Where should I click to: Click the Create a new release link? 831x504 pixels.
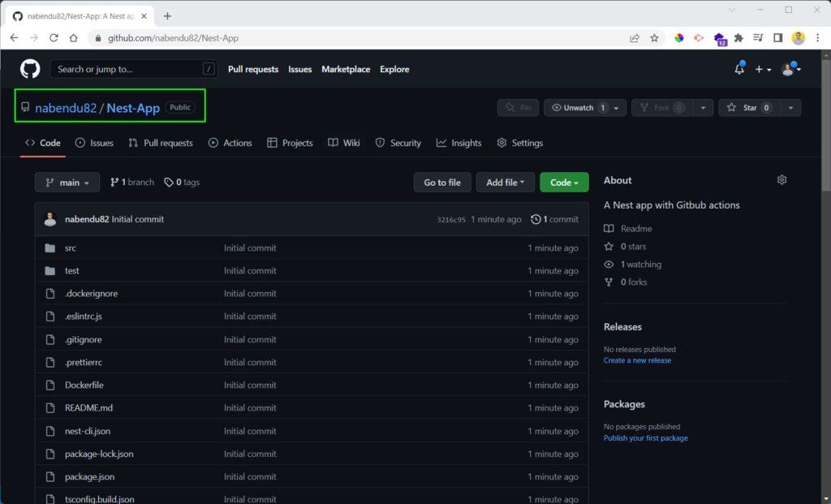click(x=637, y=360)
